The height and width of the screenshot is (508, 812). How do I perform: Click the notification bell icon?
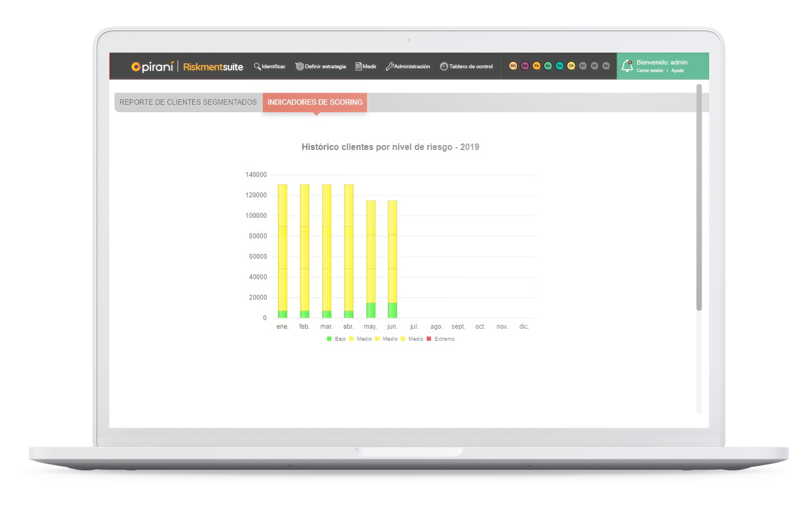(627, 66)
